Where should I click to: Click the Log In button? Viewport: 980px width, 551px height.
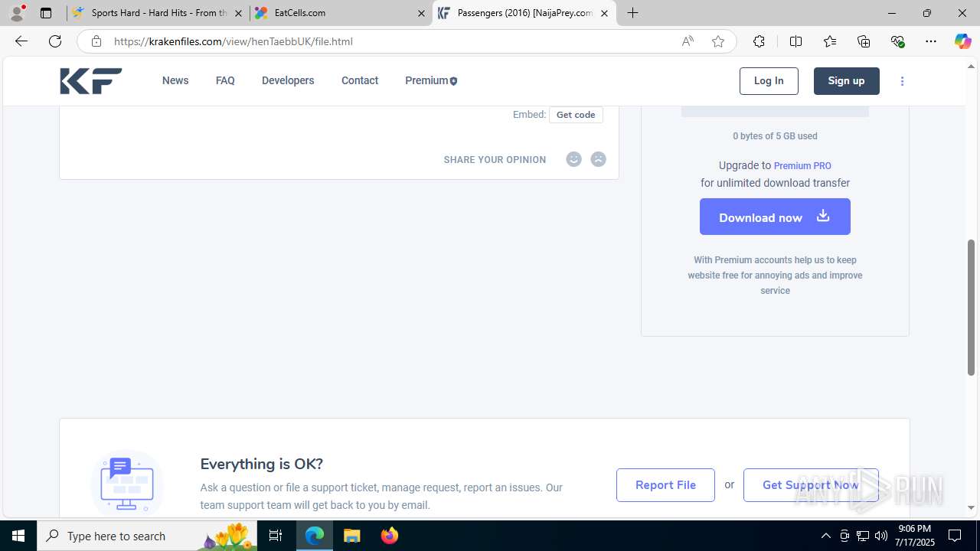click(769, 81)
